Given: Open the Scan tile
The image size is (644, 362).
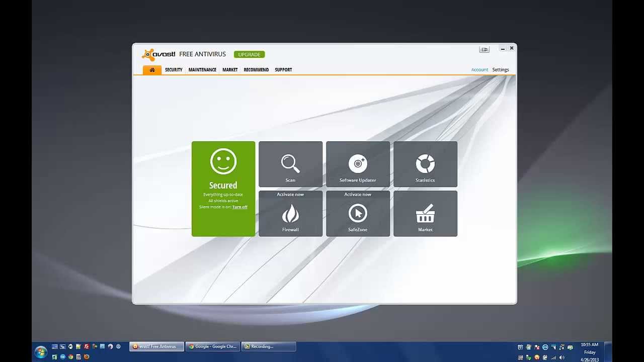Looking at the screenshot, I should pos(290,164).
